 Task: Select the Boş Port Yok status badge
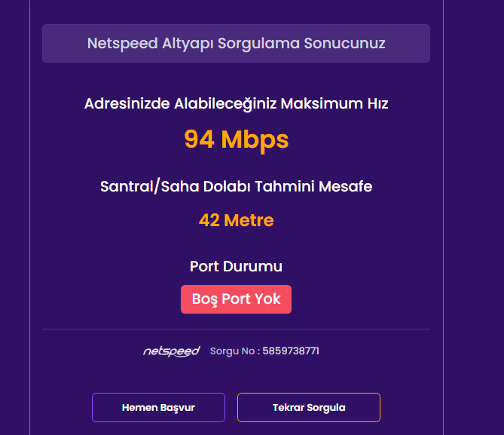click(236, 299)
